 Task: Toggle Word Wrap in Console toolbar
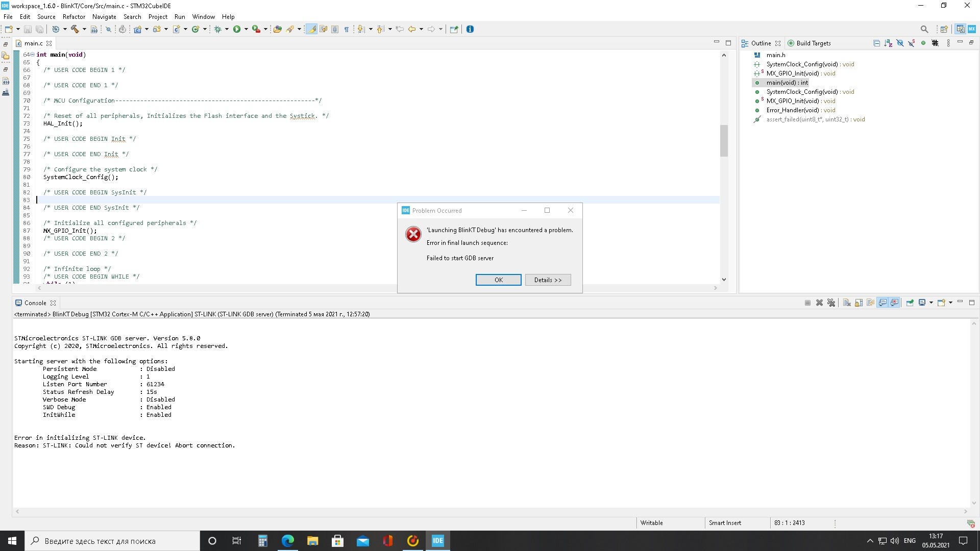click(870, 303)
